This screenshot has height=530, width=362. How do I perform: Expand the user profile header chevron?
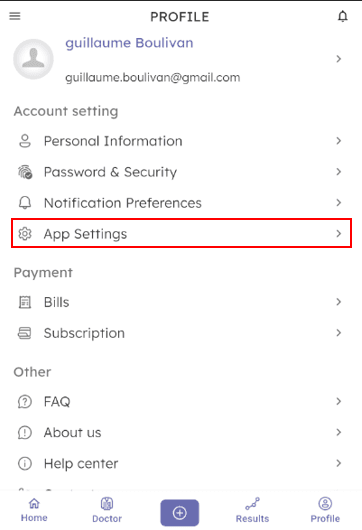(x=339, y=59)
